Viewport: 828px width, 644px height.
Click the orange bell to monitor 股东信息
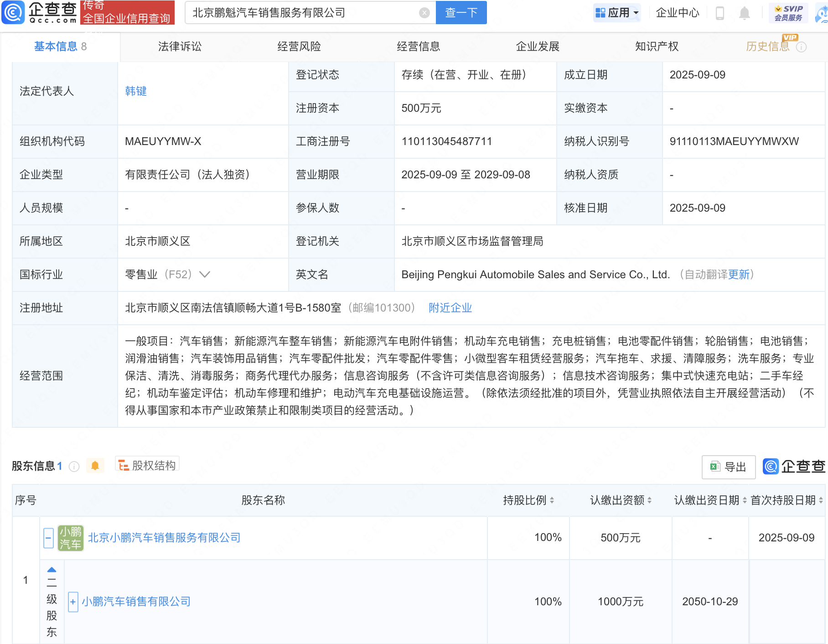point(95,466)
